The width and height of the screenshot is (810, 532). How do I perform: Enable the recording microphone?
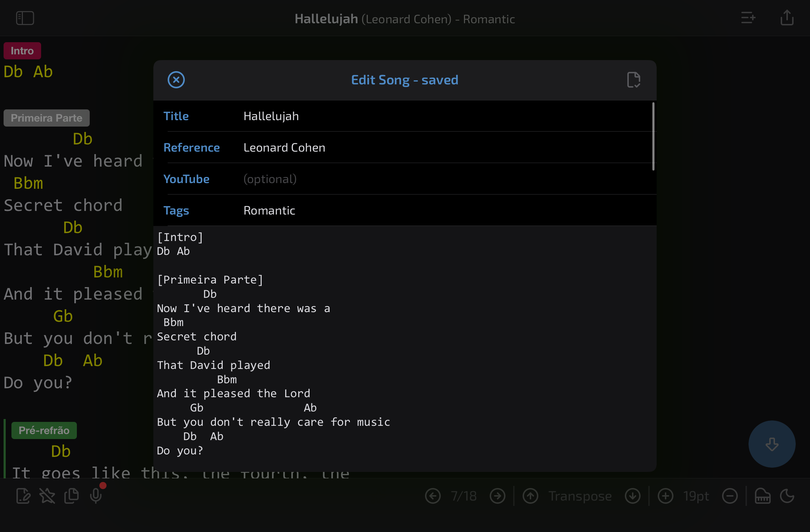[x=95, y=496]
